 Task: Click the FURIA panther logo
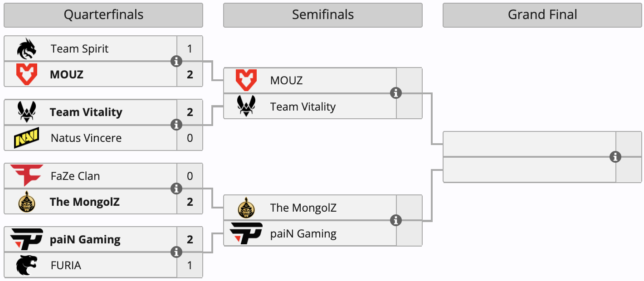point(26,265)
